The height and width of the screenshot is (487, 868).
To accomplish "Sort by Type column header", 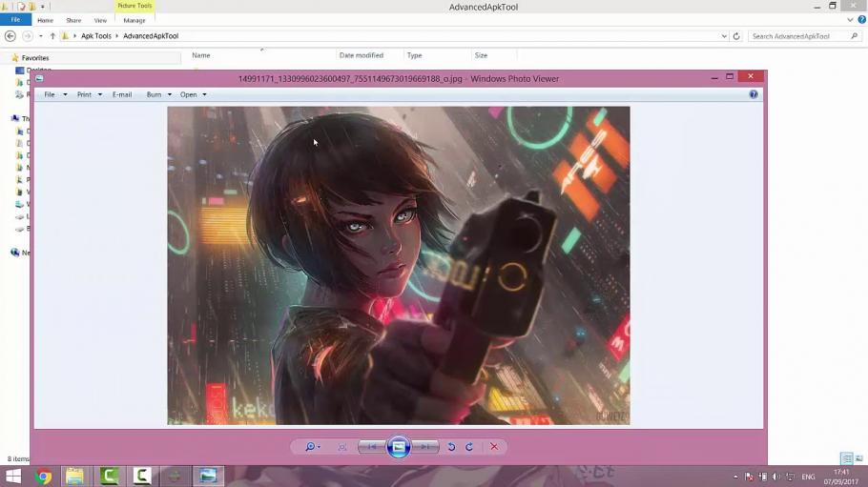I will tap(415, 55).
